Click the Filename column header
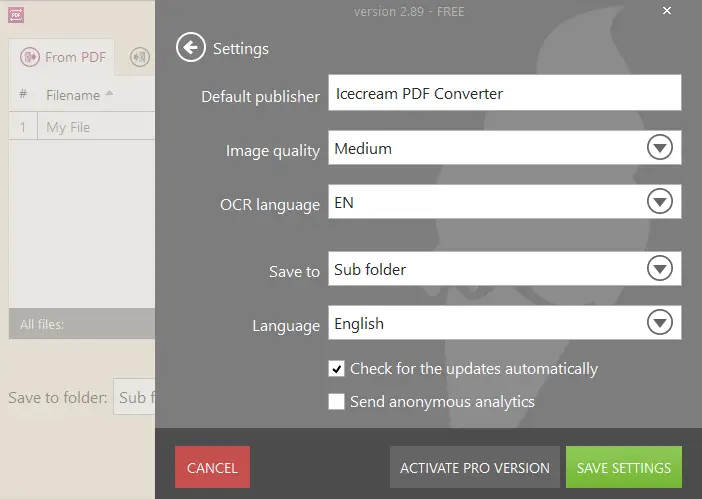The image size is (702, 499). 72,95
